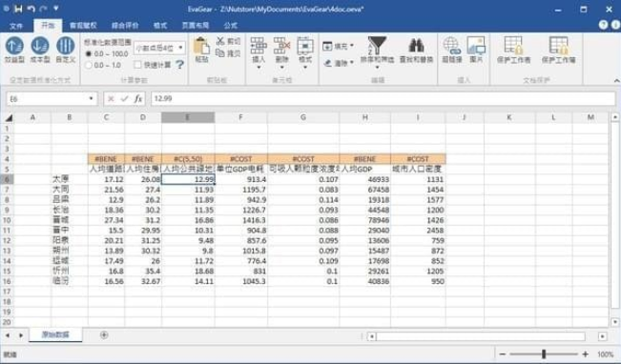621x364 pixels.
Task: Click 保护工作表 protect sheet icon
Action: coord(513,46)
